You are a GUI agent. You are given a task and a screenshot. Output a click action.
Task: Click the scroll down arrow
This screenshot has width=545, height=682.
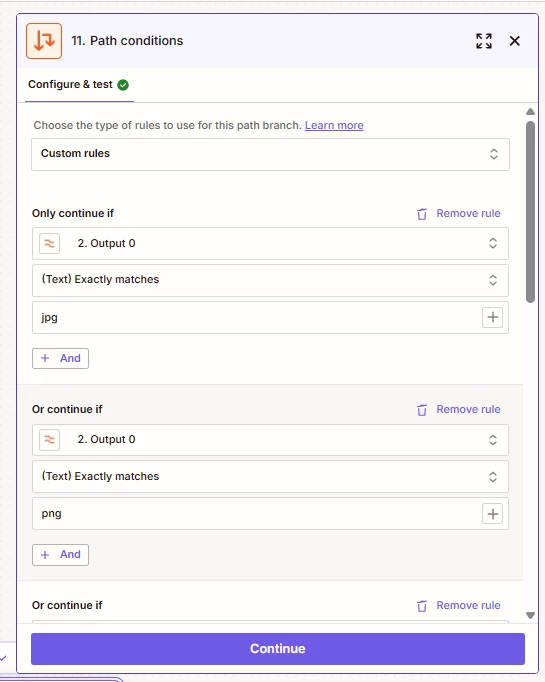coord(530,615)
